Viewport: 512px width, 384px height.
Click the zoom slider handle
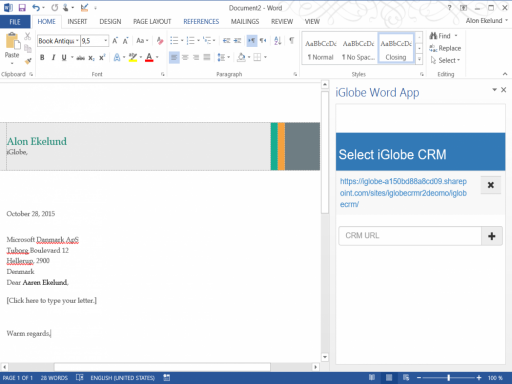(x=449, y=378)
